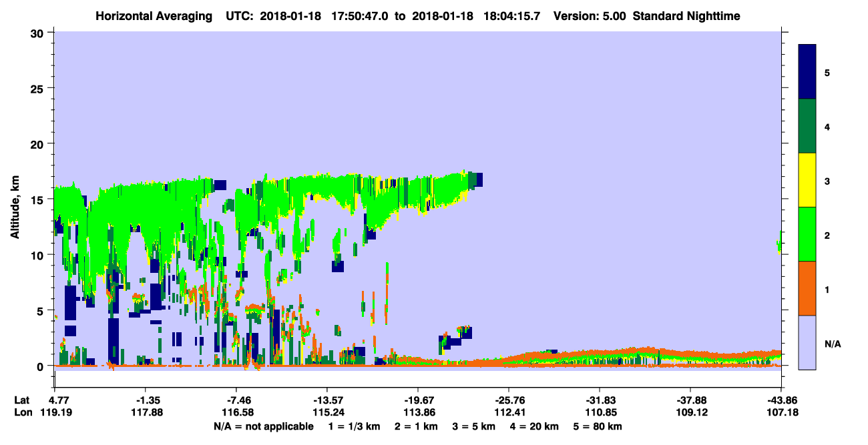Click latitude value -31.83

[599, 400]
